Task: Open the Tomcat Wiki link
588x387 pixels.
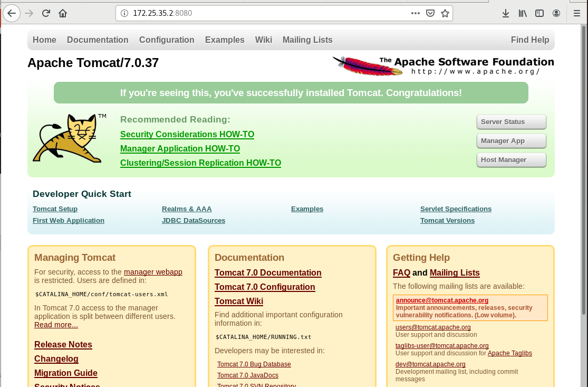Action: pyautogui.click(x=239, y=301)
